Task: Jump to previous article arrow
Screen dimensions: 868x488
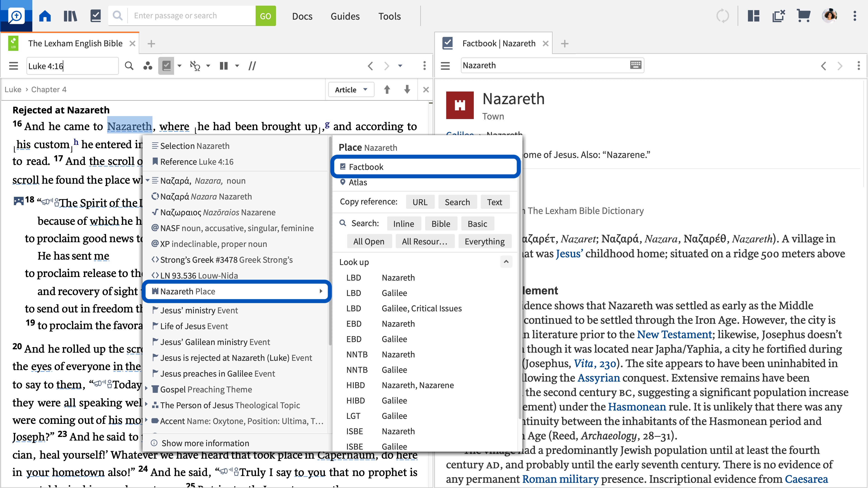Action: pos(387,90)
